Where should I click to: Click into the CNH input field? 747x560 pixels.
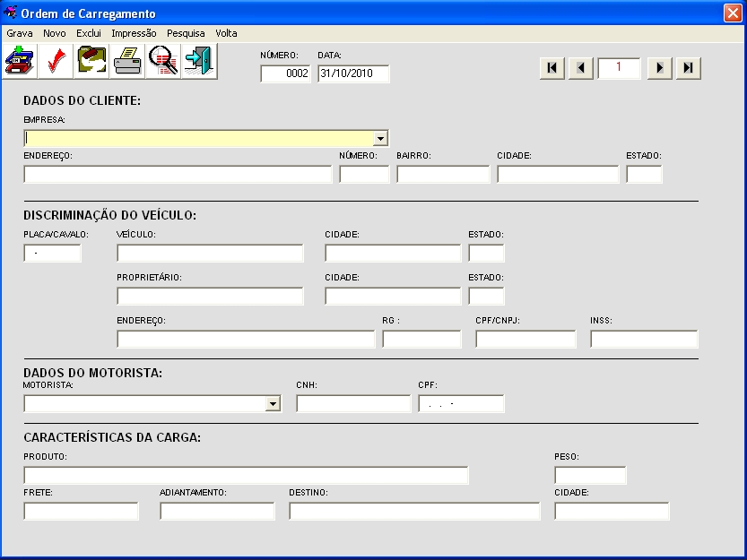352,404
